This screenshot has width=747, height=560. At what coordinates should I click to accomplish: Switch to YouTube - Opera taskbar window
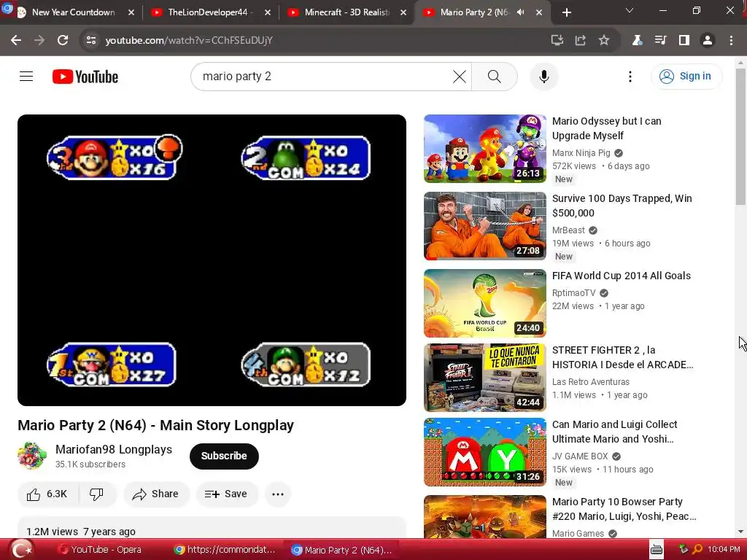click(100, 550)
